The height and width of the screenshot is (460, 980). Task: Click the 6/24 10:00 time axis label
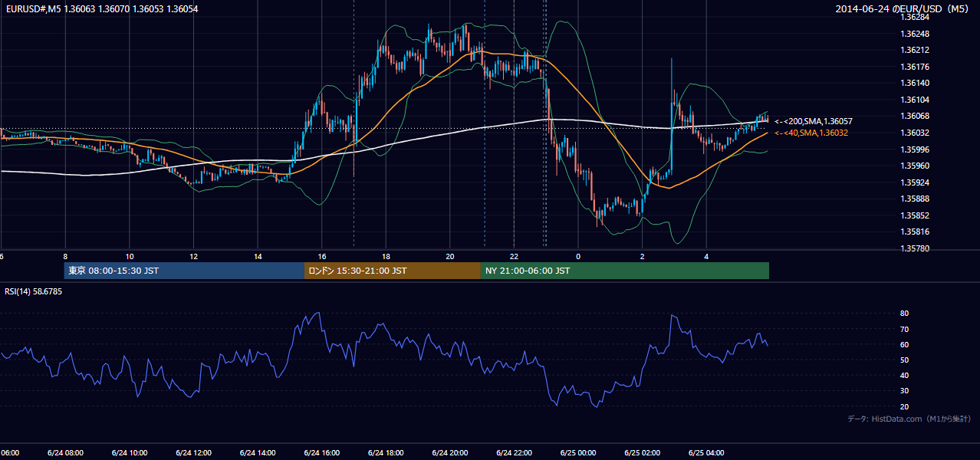click(x=129, y=453)
